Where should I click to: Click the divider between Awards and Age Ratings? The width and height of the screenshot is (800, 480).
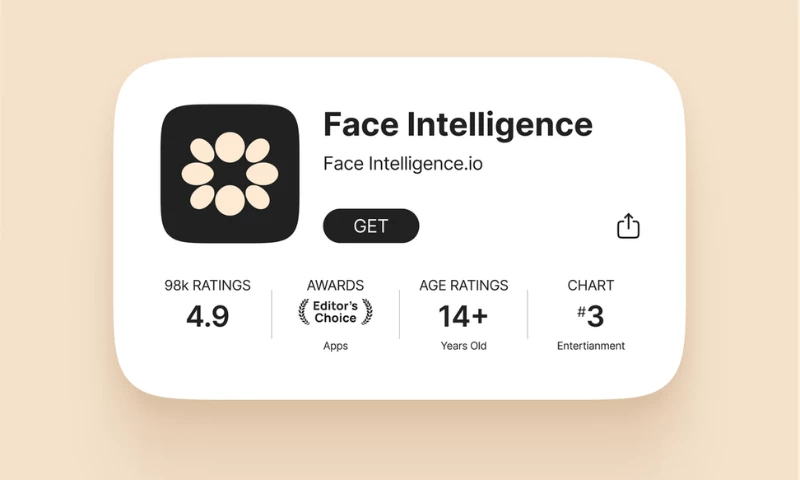[x=399, y=314]
